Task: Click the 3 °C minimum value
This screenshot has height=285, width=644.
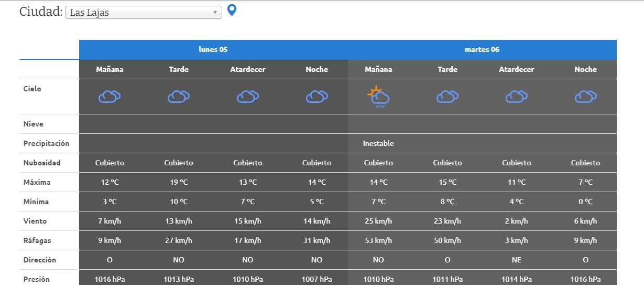Action: (110, 202)
